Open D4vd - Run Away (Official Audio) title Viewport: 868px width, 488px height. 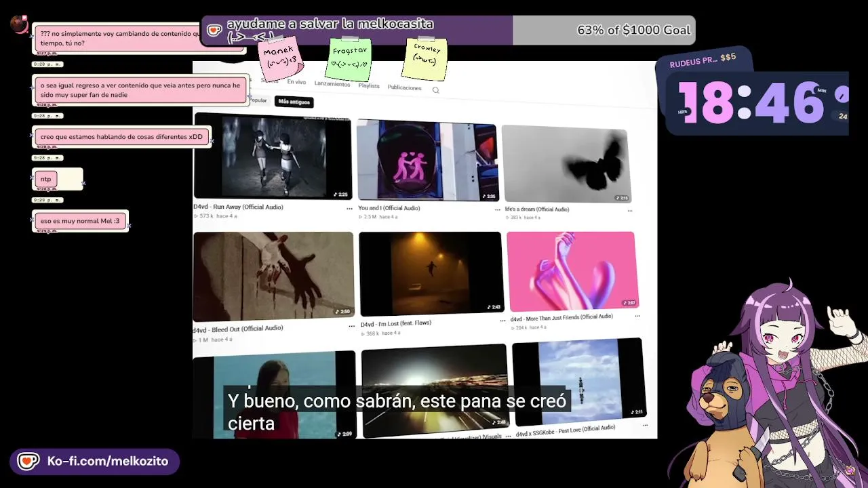[x=238, y=207]
